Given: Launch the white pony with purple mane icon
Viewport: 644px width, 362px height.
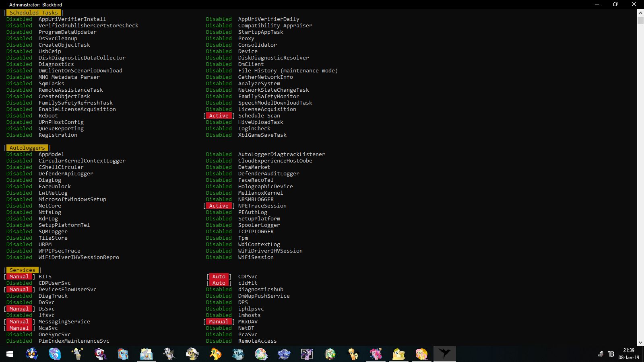Looking at the screenshot, I should 100,354.
